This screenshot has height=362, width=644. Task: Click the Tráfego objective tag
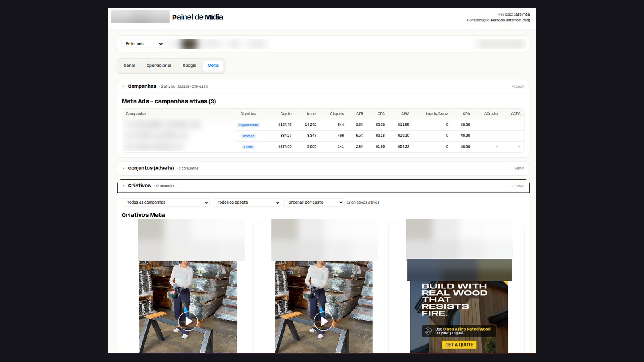point(248,136)
